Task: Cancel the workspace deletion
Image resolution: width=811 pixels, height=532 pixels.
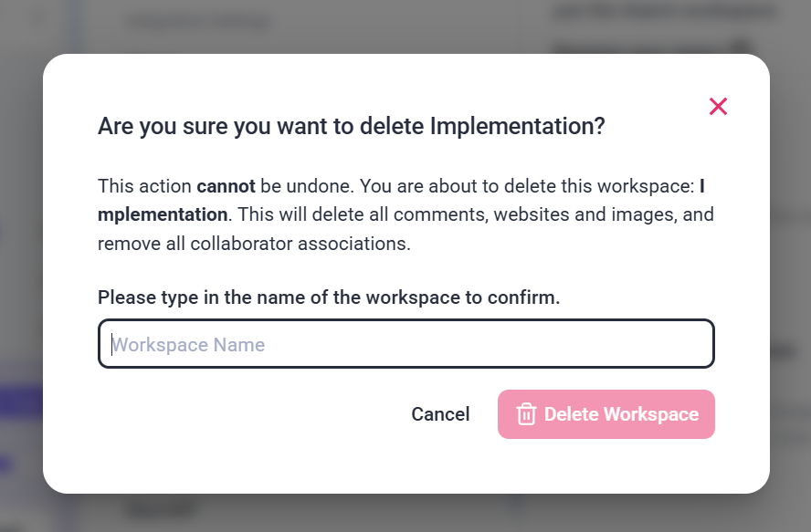Action: [440, 414]
